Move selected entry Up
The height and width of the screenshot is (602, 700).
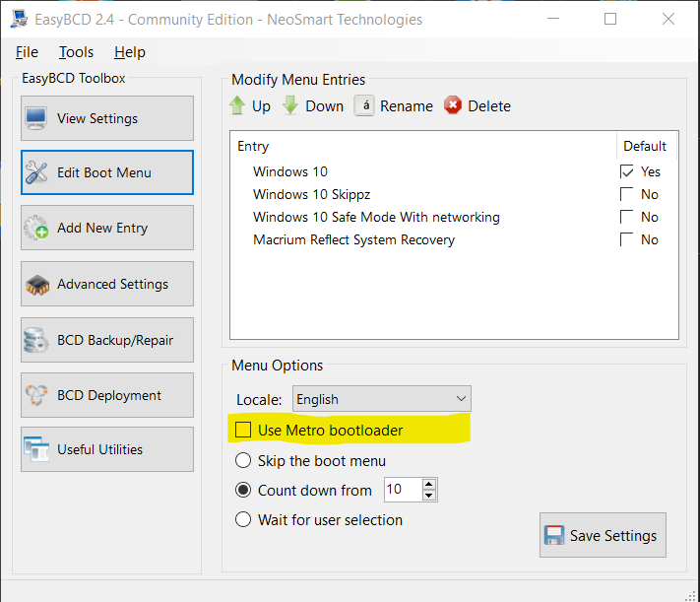tap(250, 106)
